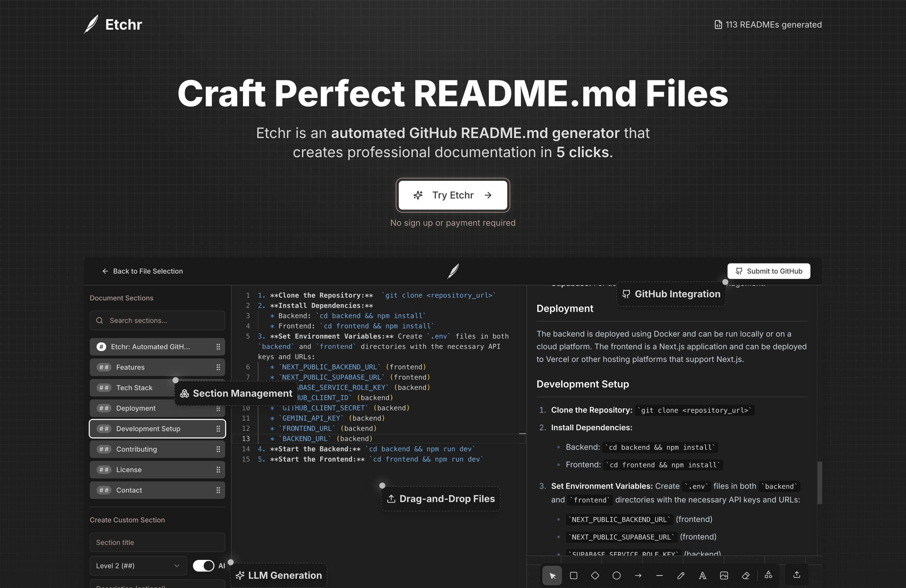906x588 pixels.
Task: Select the Insert image tool
Action: [724, 575]
